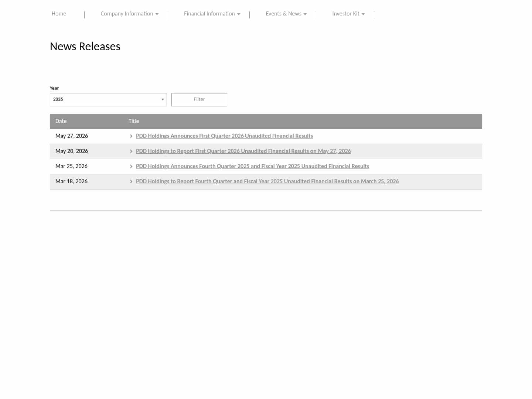Image resolution: width=532 pixels, height=399 pixels.
Task: Expand the Year 2026 dropdown
Action: (108, 100)
